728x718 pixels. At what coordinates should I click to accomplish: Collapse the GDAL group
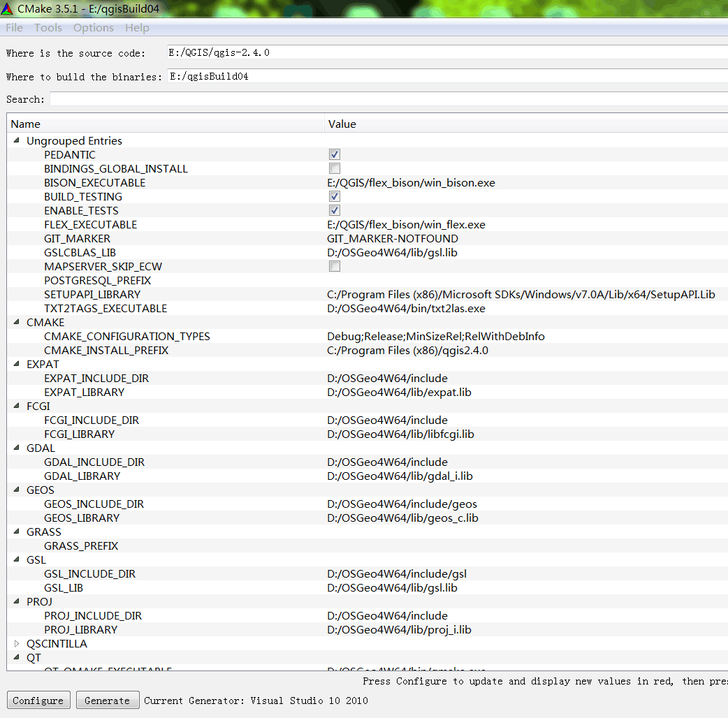click(17, 448)
